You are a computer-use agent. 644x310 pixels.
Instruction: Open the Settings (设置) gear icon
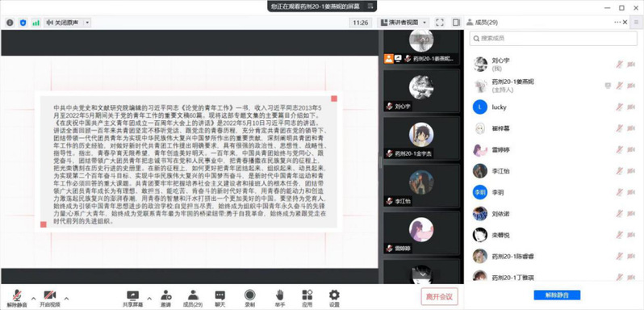coord(334,295)
